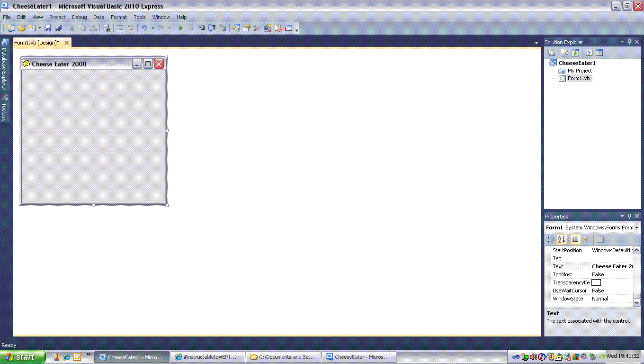This screenshot has width=644, height=364.
Task: Click the New Project toolbar icon
Action: [x=11, y=28]
